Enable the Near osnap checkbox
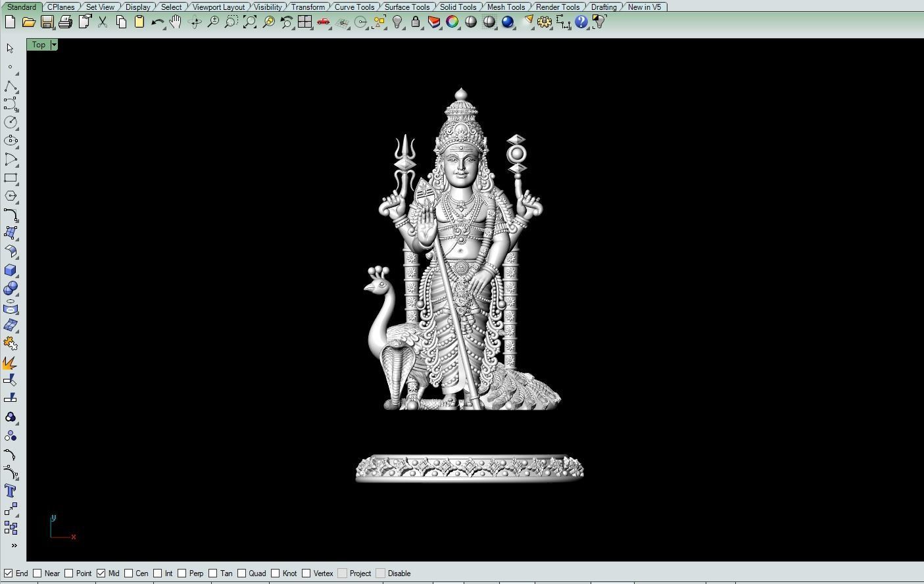Viewport: 924px width, 584px height. click(37, 573)
